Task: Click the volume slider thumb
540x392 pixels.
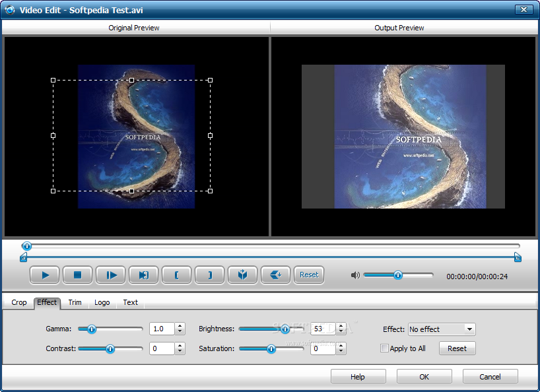Action: (398, 275)
